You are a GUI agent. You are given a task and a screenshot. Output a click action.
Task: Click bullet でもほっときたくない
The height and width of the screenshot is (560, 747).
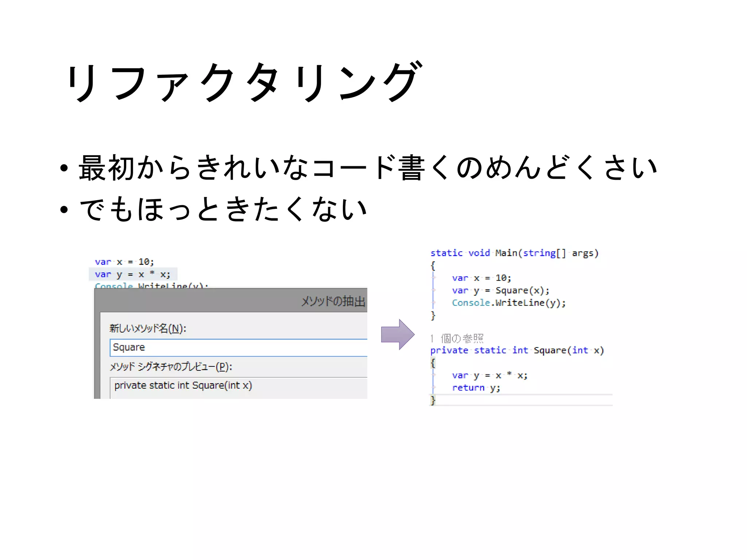tap(223, 209)
